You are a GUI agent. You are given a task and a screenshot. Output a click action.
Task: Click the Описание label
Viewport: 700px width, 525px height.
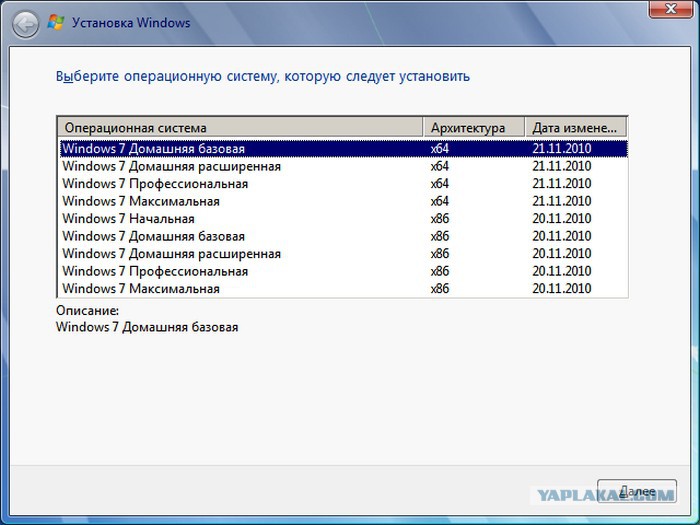(x=88, y=310)
